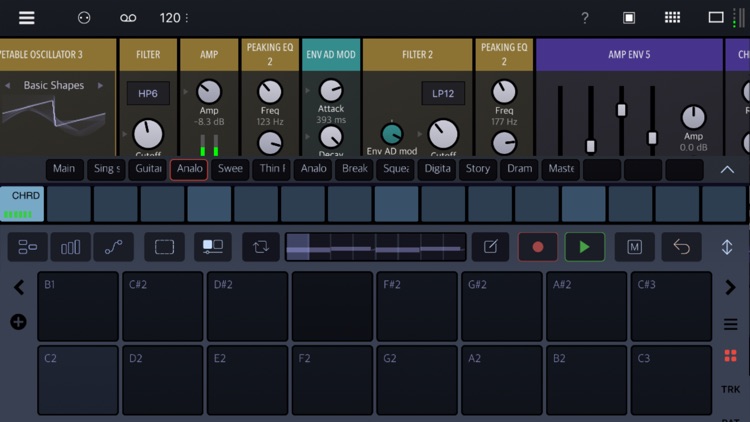The width and height of the screenshot is (750, 422).
Task: Collapse the preset bar with chevron
Action: 727,169
